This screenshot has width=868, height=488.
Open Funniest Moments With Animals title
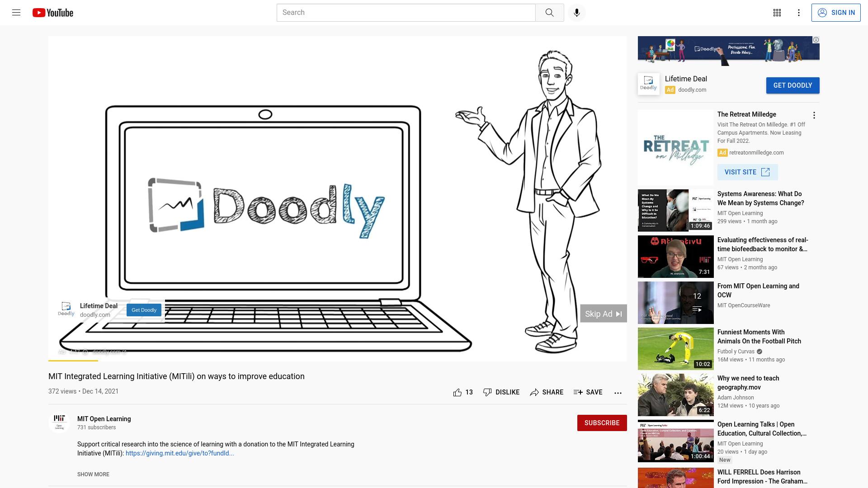coord(759,337)
